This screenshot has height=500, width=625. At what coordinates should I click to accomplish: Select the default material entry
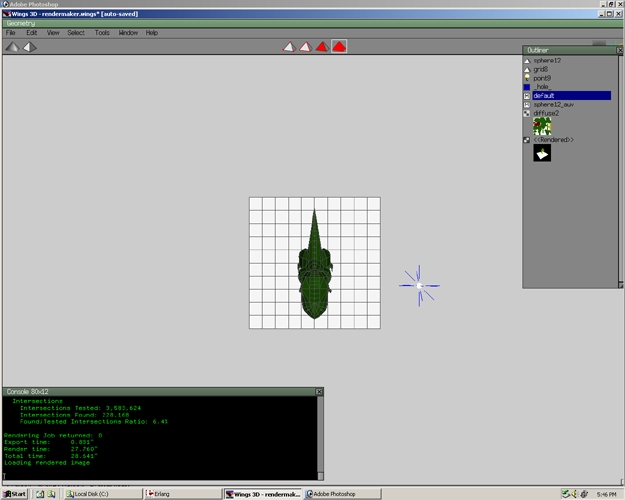click(572, 96)
